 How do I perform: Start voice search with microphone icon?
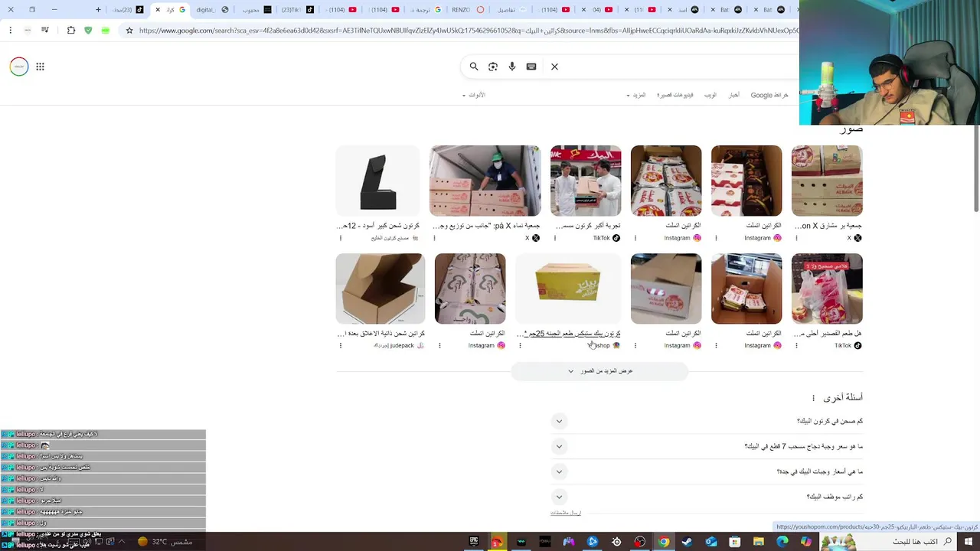click(x=512, y=67)
